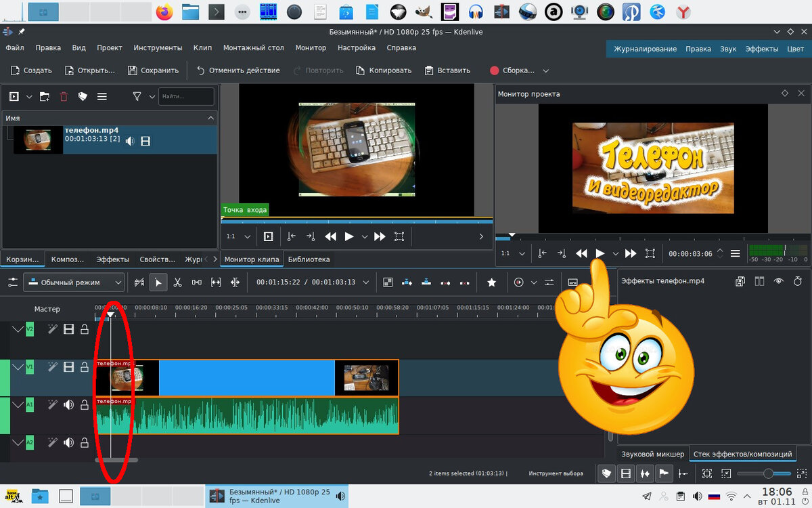Open the Монтажный стол menu

tap(254, 48)
